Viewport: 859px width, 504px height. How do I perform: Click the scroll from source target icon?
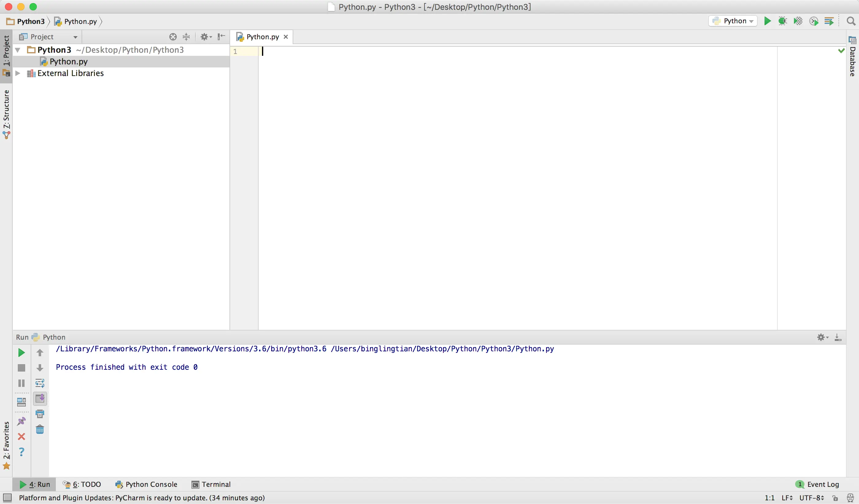(173, 37)
